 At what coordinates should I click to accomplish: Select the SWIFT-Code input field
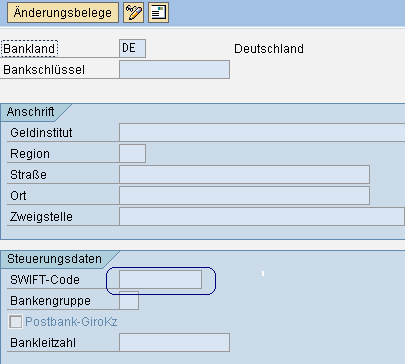[160, 279]
